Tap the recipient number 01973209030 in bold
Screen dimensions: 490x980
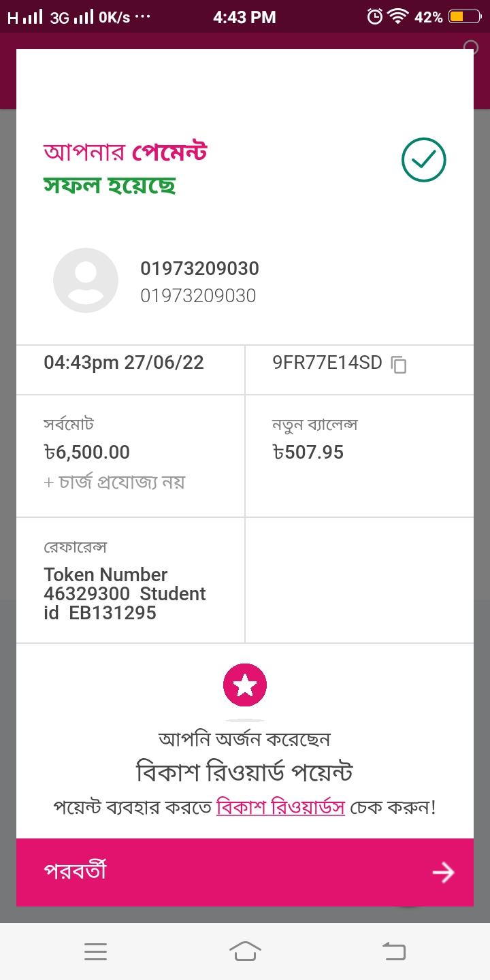199,269
